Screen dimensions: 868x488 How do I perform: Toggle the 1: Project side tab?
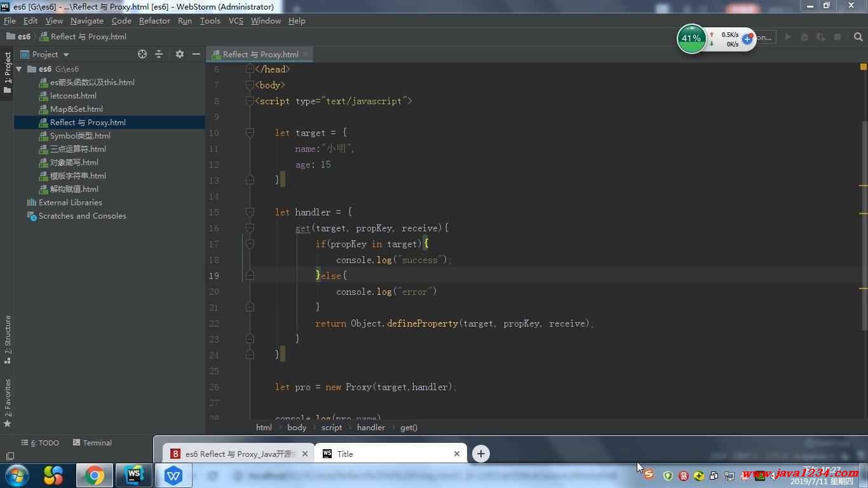tap(8, 73)
